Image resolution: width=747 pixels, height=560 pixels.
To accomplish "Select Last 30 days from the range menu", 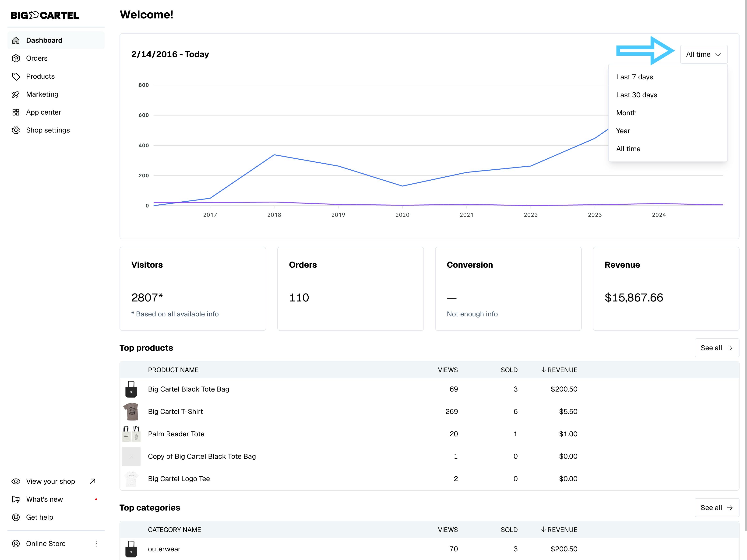I will [668, 95].
